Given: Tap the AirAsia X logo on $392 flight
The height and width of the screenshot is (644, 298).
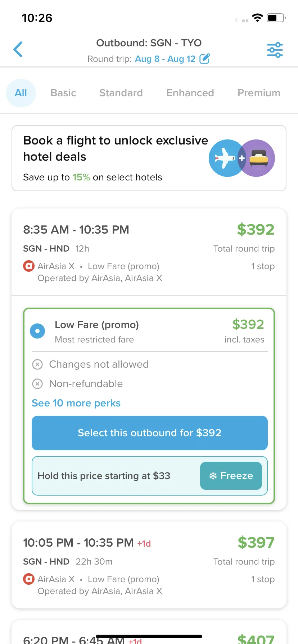Looking at the screenshot, I should click(x=28, y=266).
